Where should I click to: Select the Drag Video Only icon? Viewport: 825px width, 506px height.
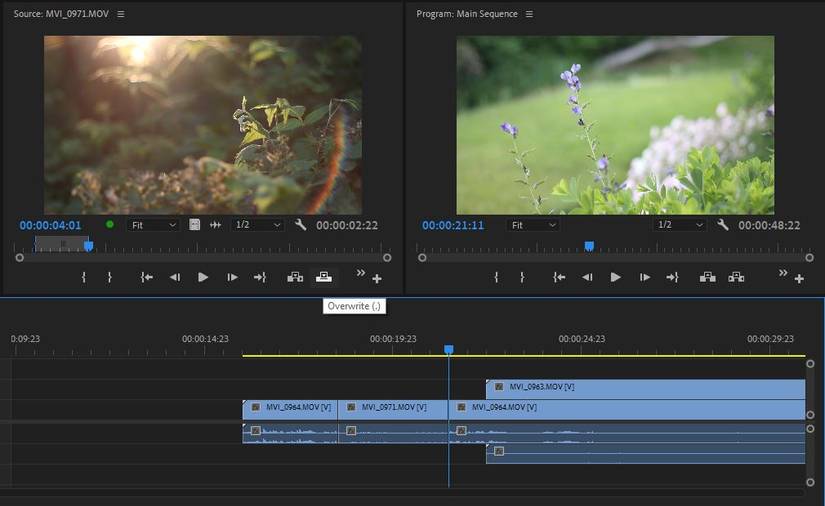pos(195,225)
